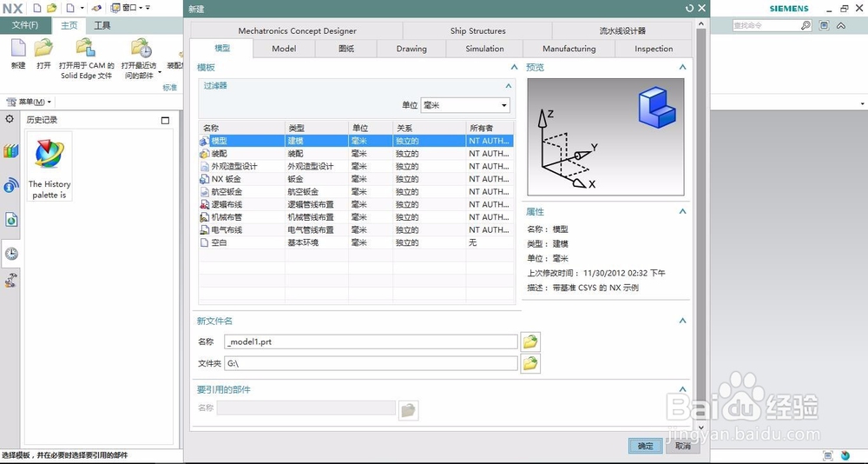The height and width of the screenshot is (464, 868).
Task: Select the 空白 template row
Action: point(356,242)
